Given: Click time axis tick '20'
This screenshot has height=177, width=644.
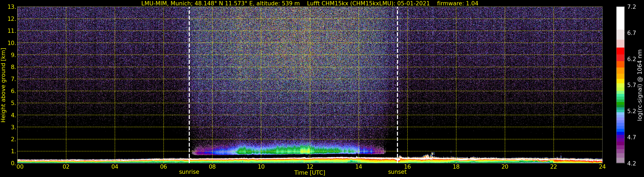Looking at the screenshot, I should 505,167.
